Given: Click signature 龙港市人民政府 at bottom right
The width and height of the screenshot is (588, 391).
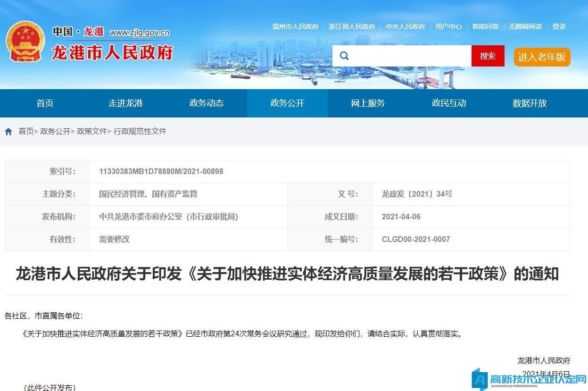Looking at the screenshot, I should point(544,361).
